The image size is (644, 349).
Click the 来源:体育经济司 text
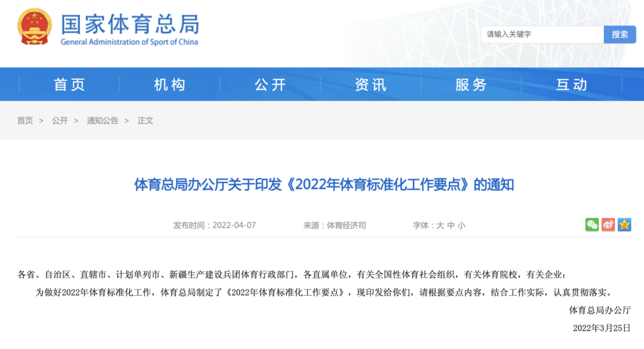pos(335,225)
